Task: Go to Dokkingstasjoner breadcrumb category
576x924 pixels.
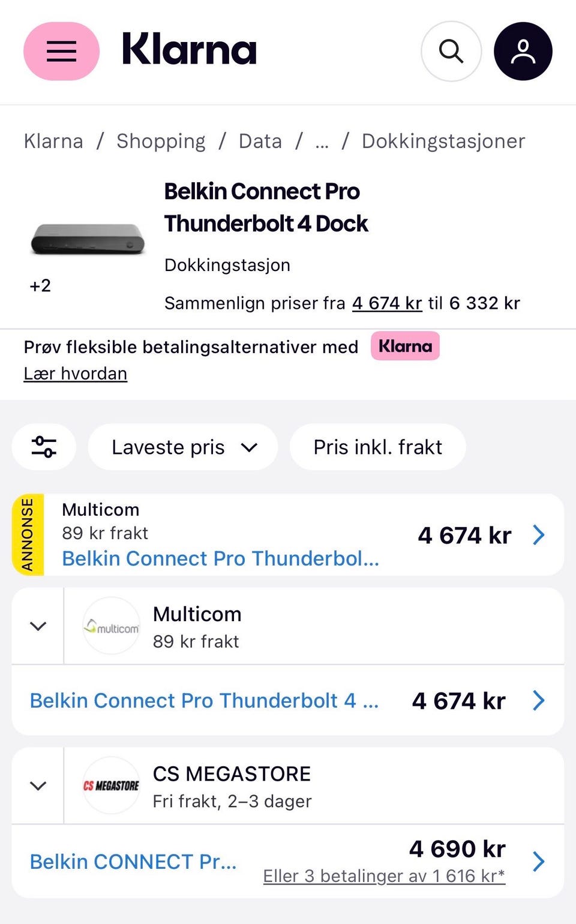Action: [443, 141]
